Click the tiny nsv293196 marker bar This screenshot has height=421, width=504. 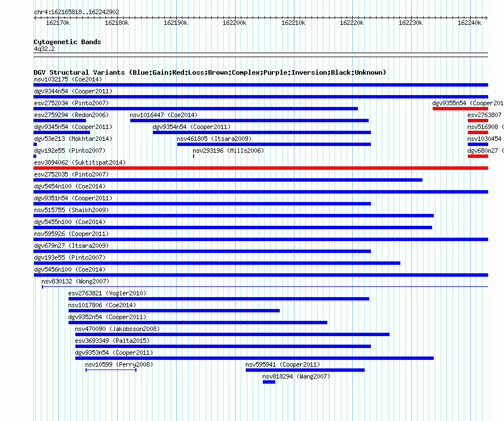coord(194,156)
